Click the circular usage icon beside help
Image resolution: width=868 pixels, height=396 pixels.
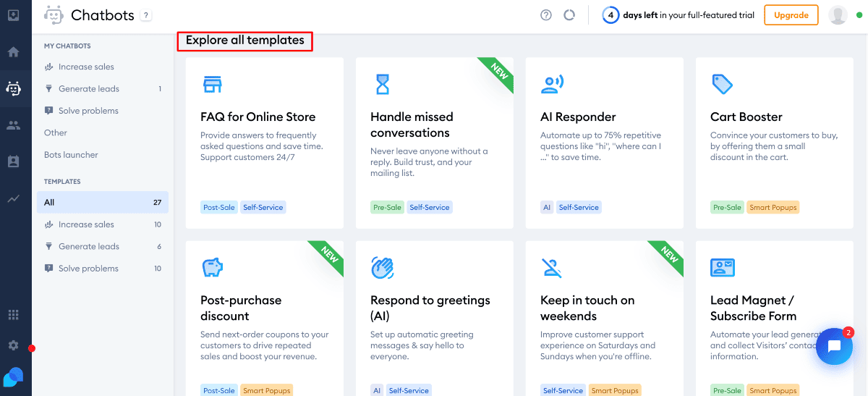(x=569, y=15)
